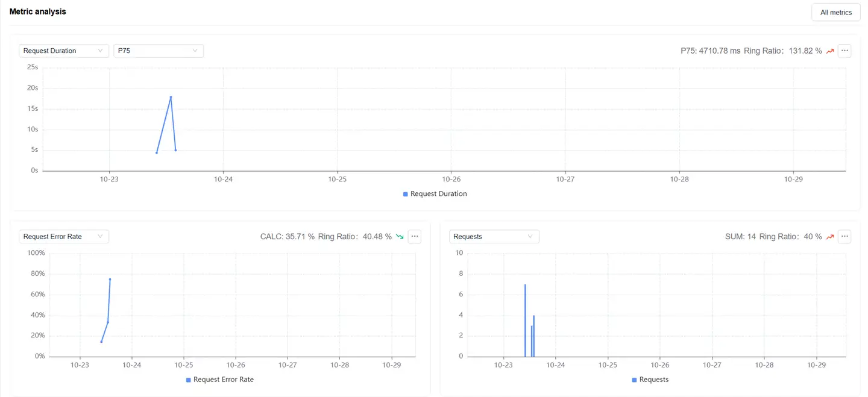Click red rising trend icon beside 131.82 %
Screen dimensions: 868x397
coord(830,51)
